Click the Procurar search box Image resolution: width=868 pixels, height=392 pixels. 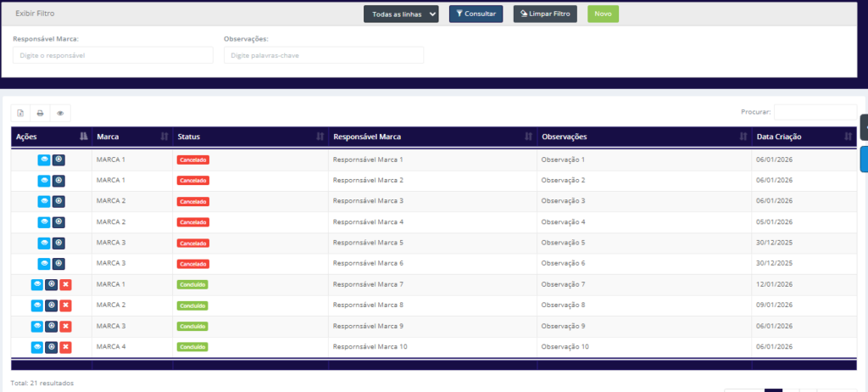815,112
